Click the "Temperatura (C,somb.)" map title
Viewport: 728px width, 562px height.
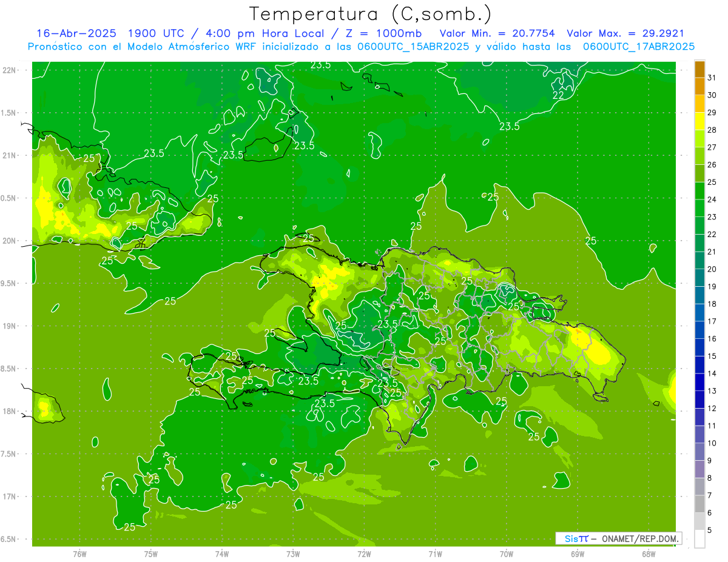pyautogui.click(x=371, y=15)
